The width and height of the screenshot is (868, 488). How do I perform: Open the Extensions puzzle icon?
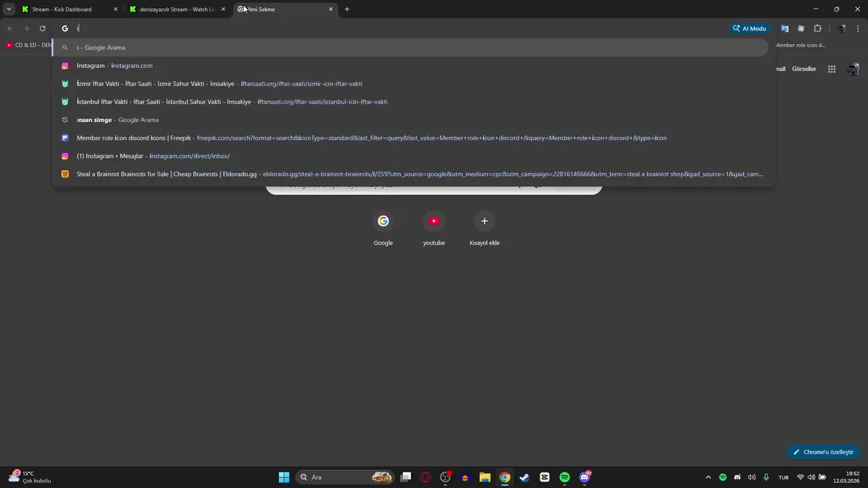click(817, 28)
